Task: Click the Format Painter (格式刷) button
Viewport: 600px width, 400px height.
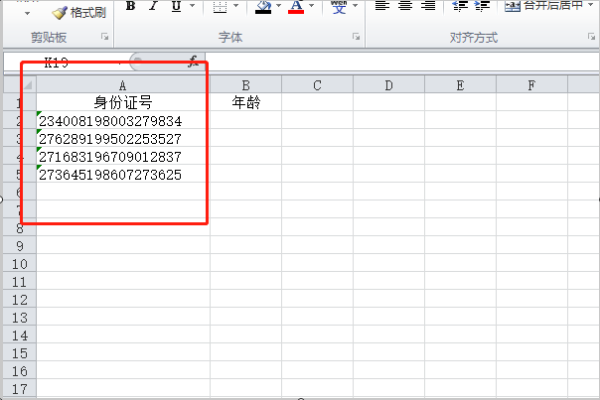Action: pos(79,13)
